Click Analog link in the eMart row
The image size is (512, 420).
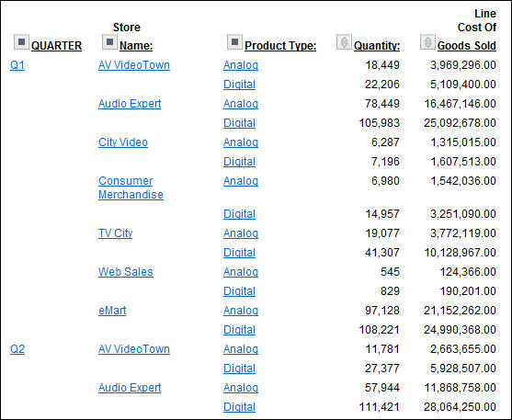[241, 311]
